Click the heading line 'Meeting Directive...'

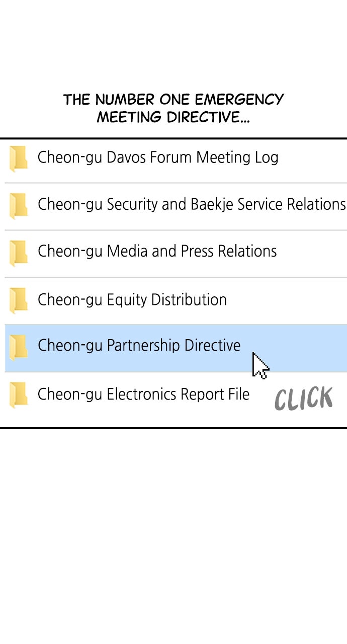click(173, 117)
